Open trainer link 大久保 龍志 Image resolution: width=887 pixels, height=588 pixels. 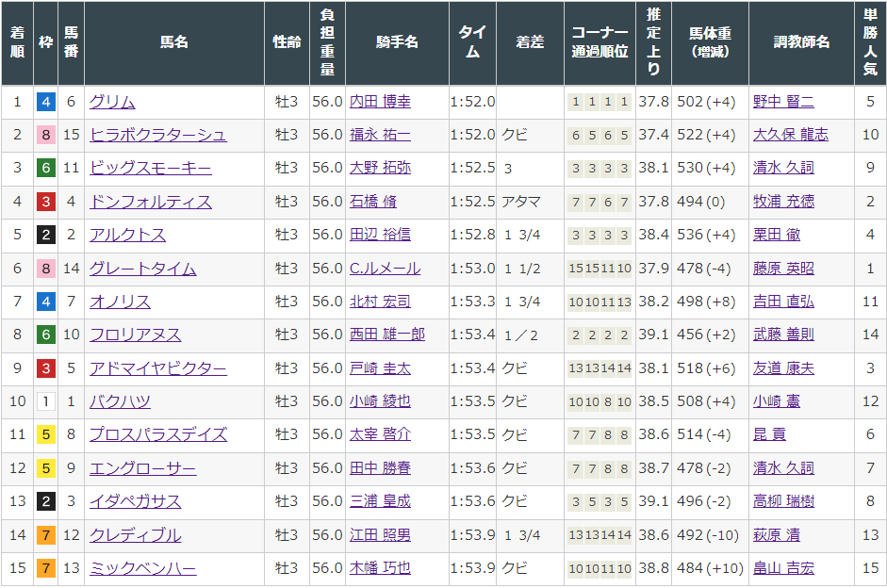click(790, 135)
